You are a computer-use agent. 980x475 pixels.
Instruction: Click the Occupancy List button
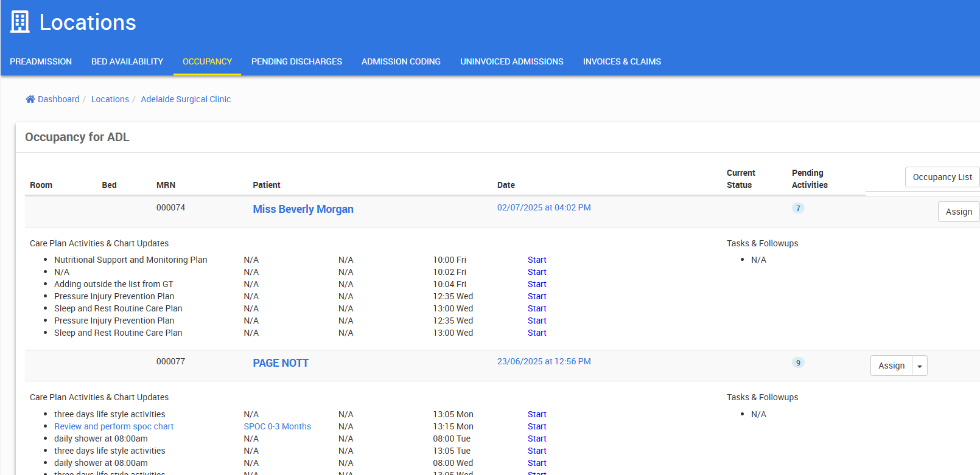click(x=942, y=177)
